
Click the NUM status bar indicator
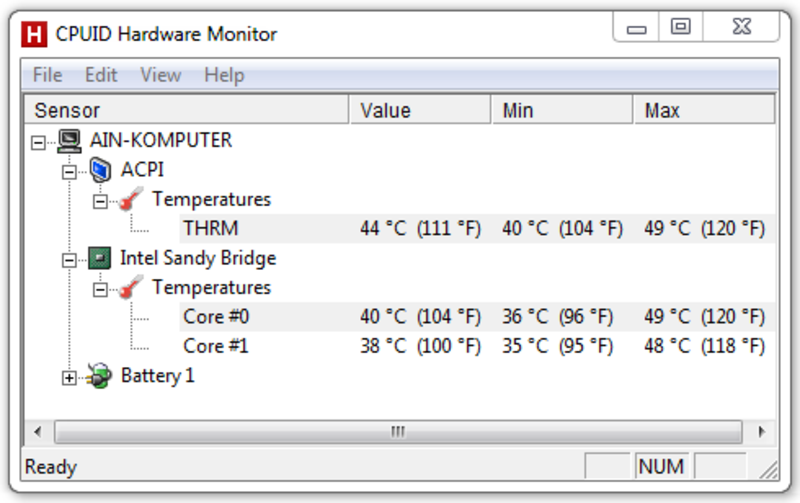coord(661,466)
